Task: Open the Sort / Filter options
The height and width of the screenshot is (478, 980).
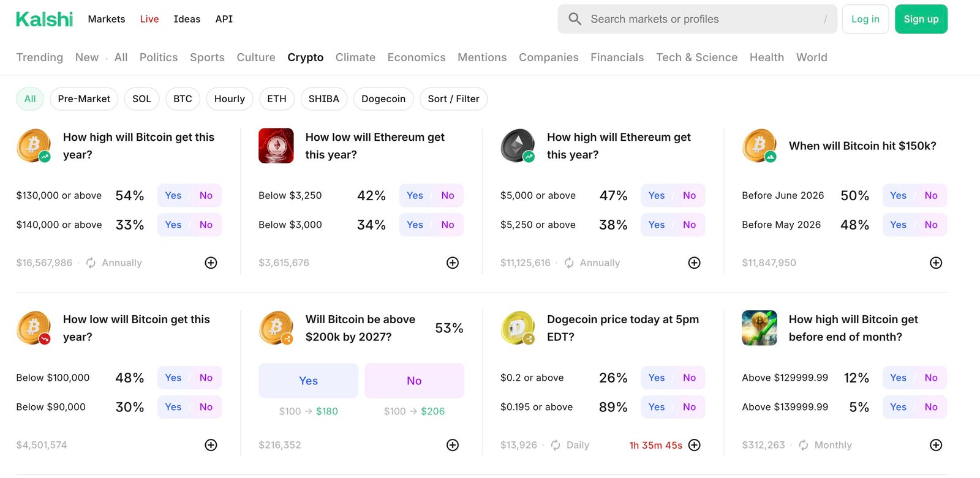Action: coord(453,99)
